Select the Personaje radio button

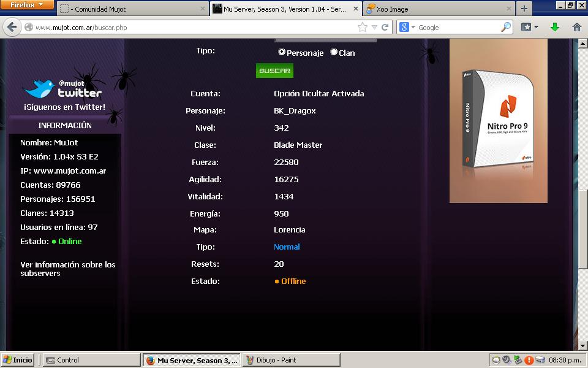[282, 52]
